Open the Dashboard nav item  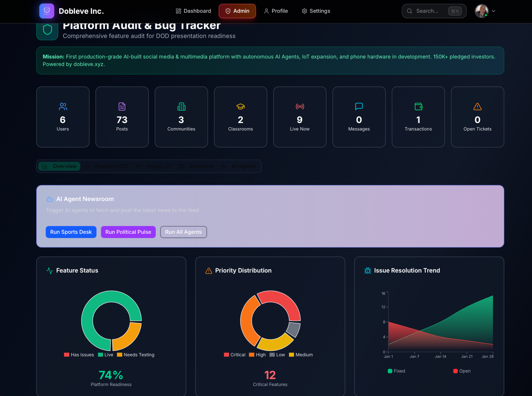193,11
